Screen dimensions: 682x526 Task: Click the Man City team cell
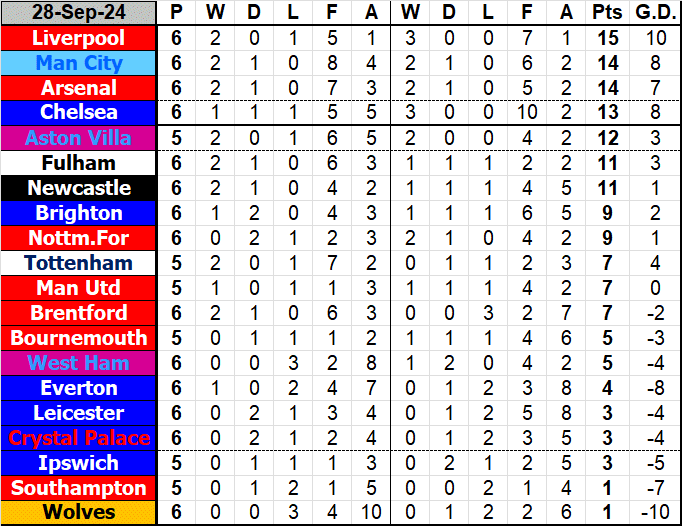[78, 63]
